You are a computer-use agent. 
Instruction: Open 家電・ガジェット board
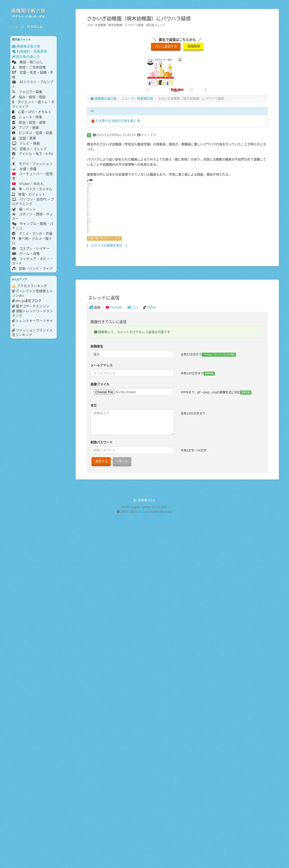32,194
